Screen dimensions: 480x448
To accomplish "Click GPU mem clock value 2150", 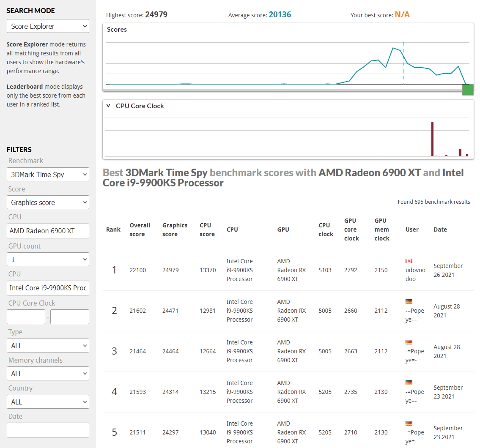I will [381, 270].
